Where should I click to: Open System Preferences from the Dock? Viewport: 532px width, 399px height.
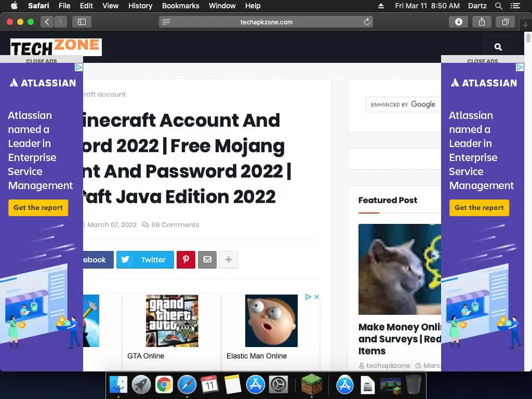[x=278, y=385]
